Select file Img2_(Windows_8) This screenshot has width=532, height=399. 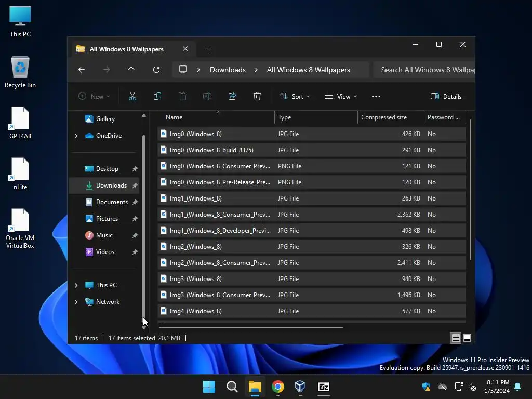click(312, 247)
